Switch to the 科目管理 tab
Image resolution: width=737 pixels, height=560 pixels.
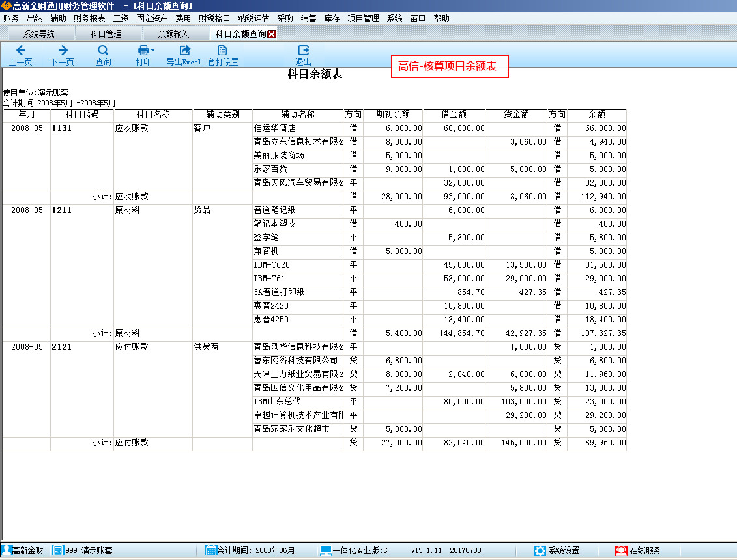106,34
